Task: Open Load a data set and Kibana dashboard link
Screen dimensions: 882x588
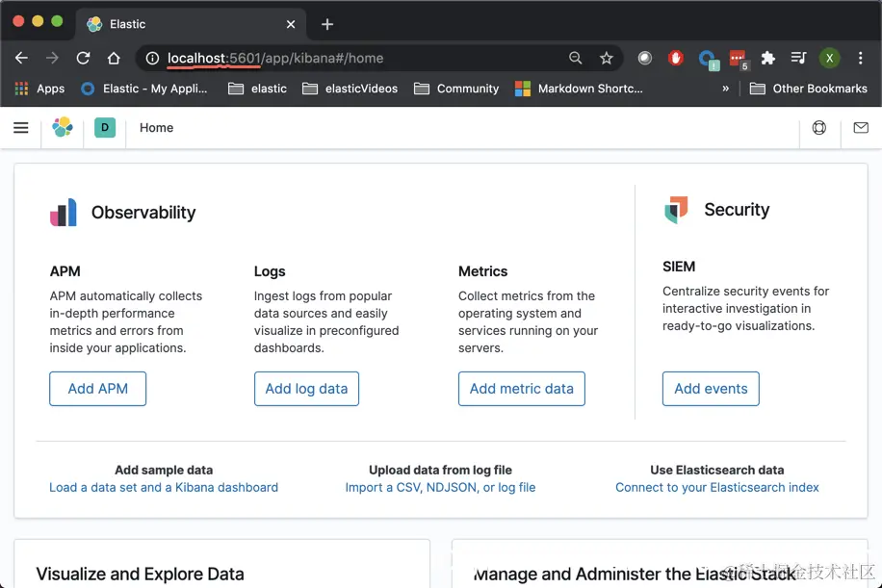Action: click(x=164, y=487)
